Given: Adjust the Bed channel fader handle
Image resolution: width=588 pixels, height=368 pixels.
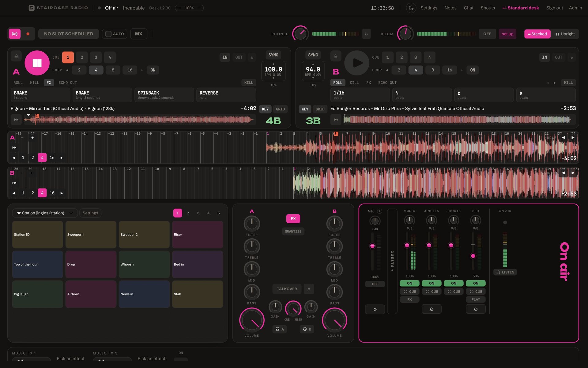Looking at the screenshot, I should [473, 256].
